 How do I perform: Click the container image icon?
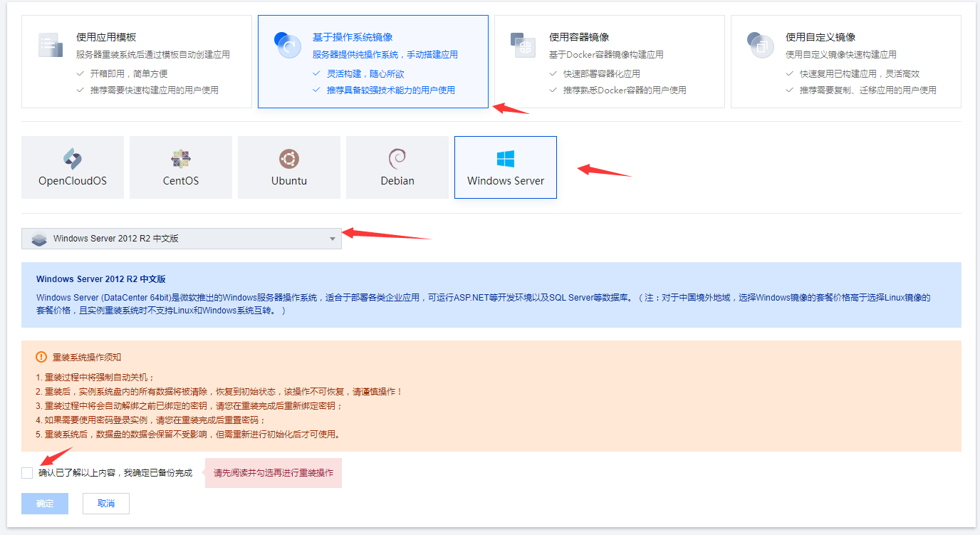(x=523, y=45)
